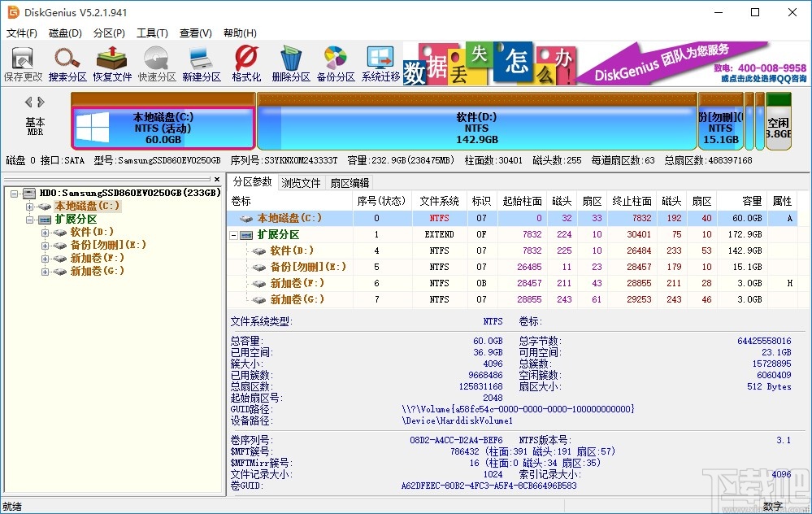Start the 系统迁移 system migration tool
Image resolution: width=812 pixels, height=514 pixels.
380,63
